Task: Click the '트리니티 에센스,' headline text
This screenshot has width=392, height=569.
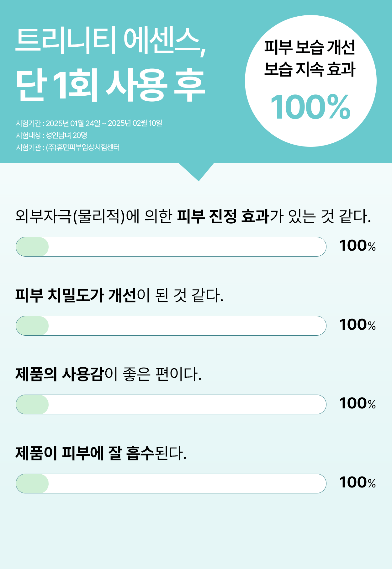Action: point(111,41)
